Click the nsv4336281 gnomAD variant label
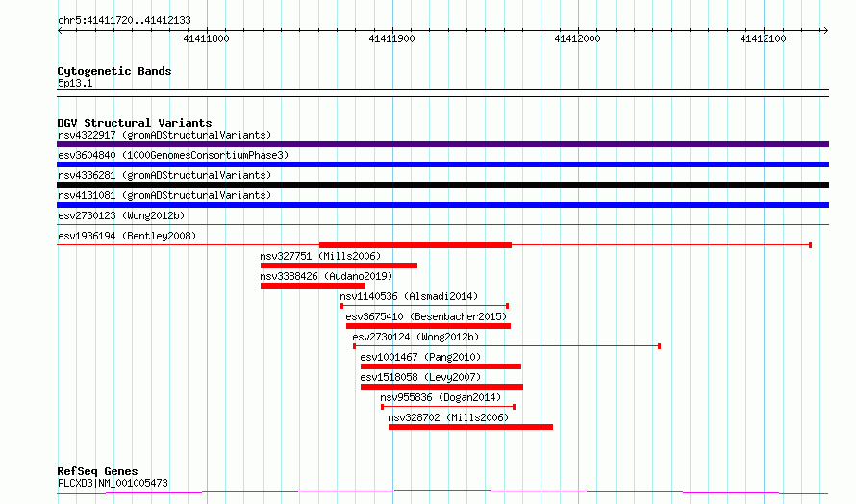Image resolution: width=856 pixels, height=504 pixels. [x=164, y=175]
